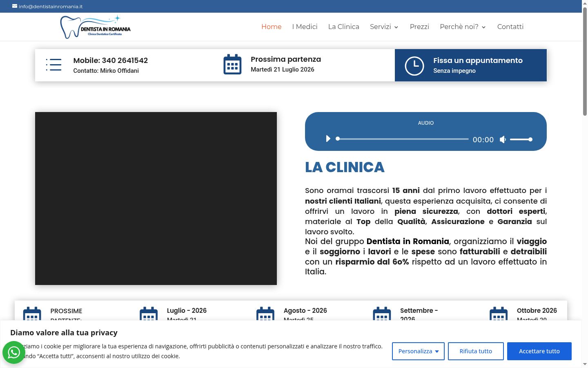The width and height of the screenshot is (588, 368).
Task: Open the Prezzi page
Action: click(419, 27)
